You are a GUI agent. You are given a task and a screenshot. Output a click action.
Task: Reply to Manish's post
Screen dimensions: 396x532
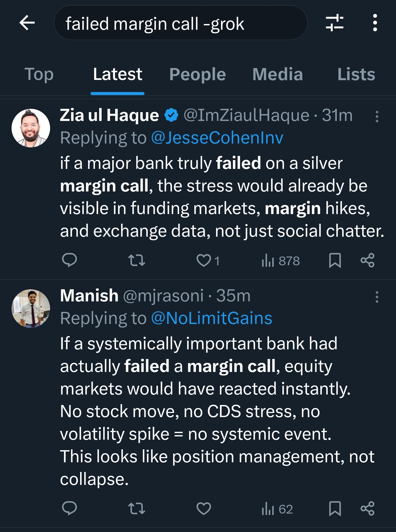click(x=69, y=508)
